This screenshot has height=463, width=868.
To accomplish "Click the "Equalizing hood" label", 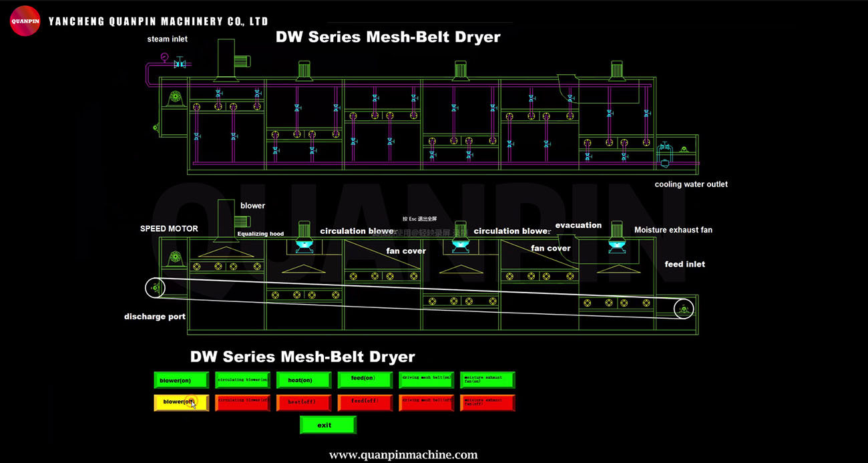I will 260,234.
